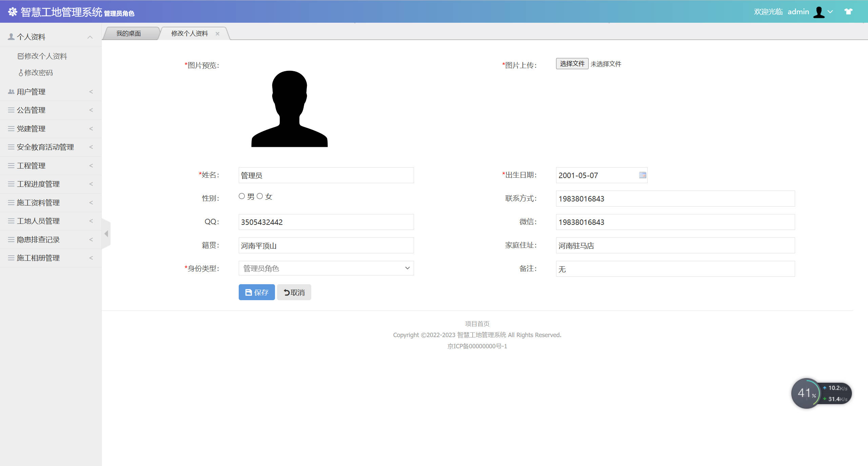Viewport: 868px width, 466px height.
Task: Select the 女 gender radio button
Action: (259, 196)
